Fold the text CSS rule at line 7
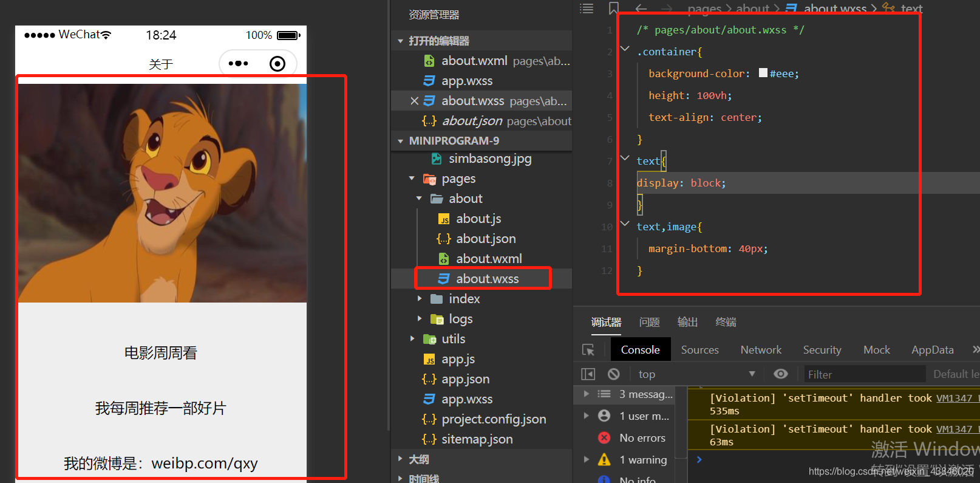980x483 pixels. pyautogui.click(x=625, y=158)
